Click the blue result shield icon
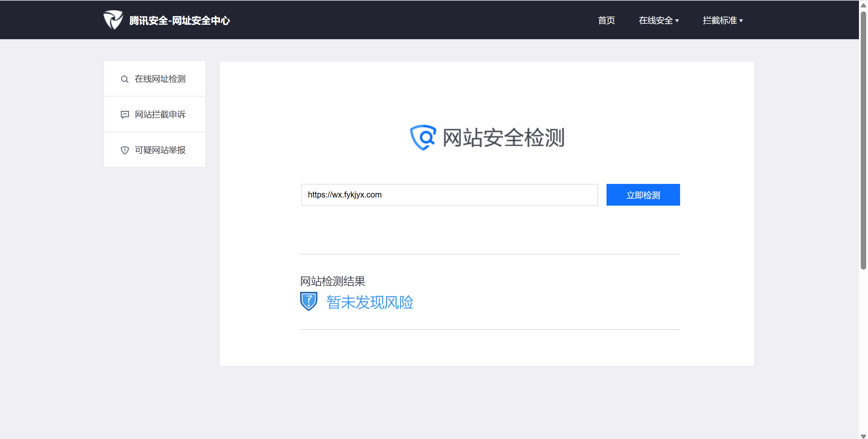 [x=308, y=301]
